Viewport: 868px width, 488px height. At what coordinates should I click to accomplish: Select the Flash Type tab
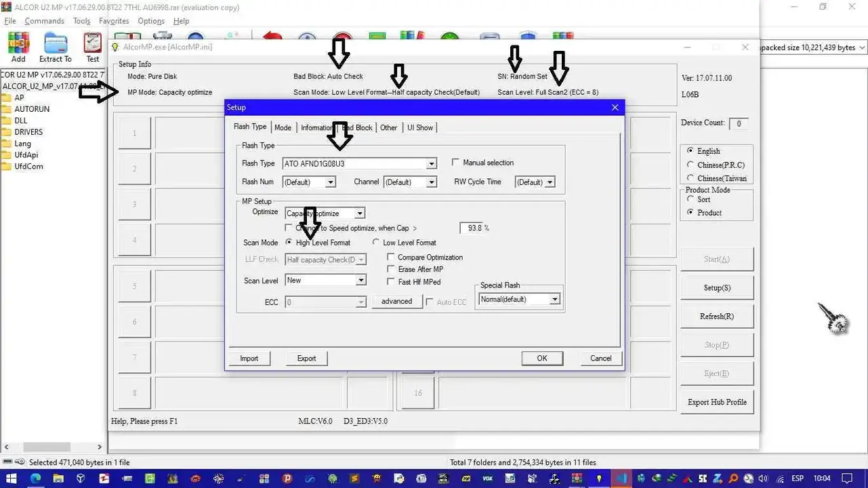tap(250, 127)
